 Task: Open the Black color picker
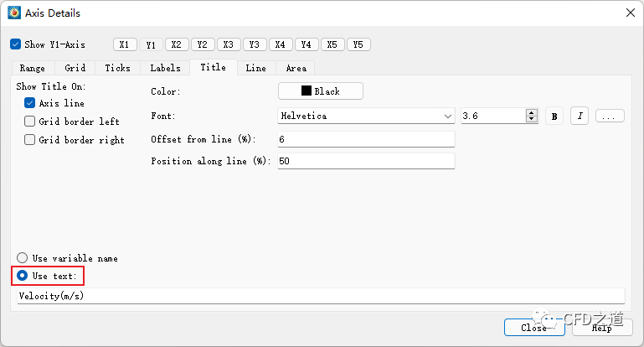click(321, 91)
